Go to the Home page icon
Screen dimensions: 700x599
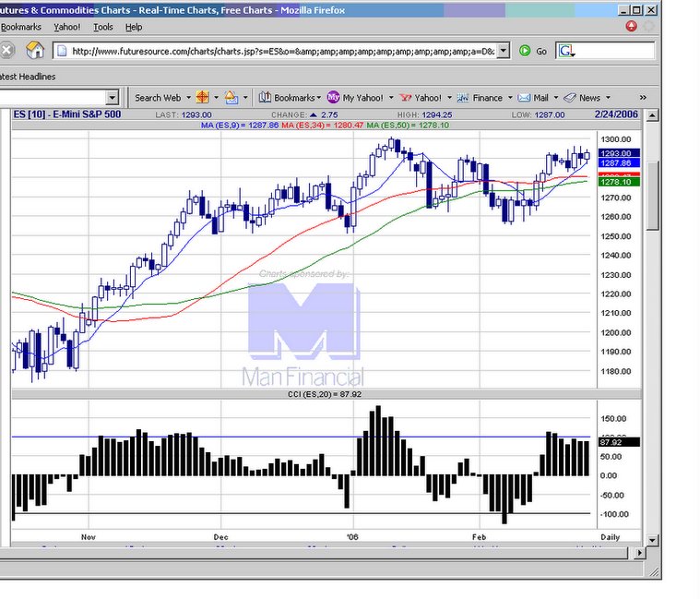(35, 50)
